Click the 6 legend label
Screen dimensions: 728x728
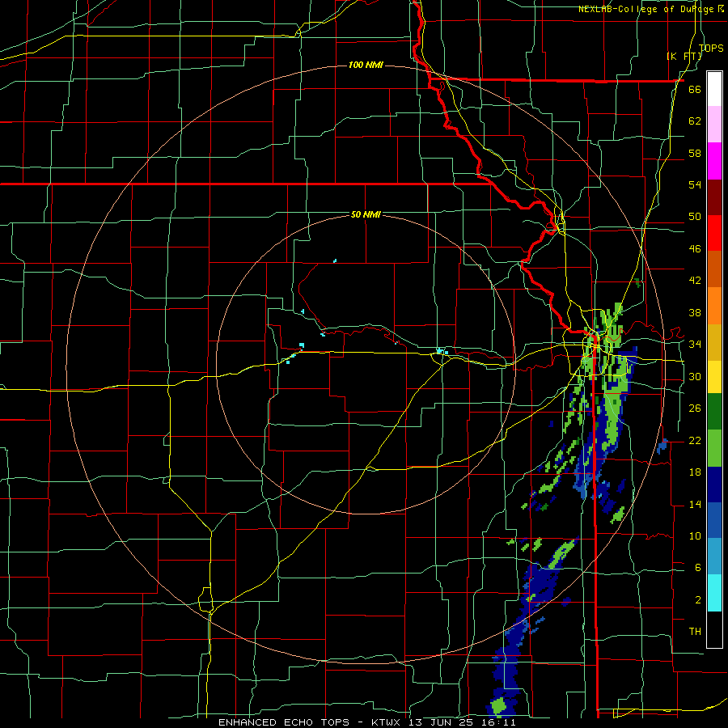click(x=697, y=567)
